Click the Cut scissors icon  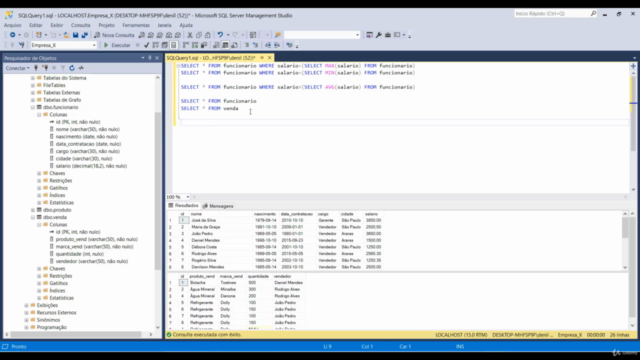190,35
